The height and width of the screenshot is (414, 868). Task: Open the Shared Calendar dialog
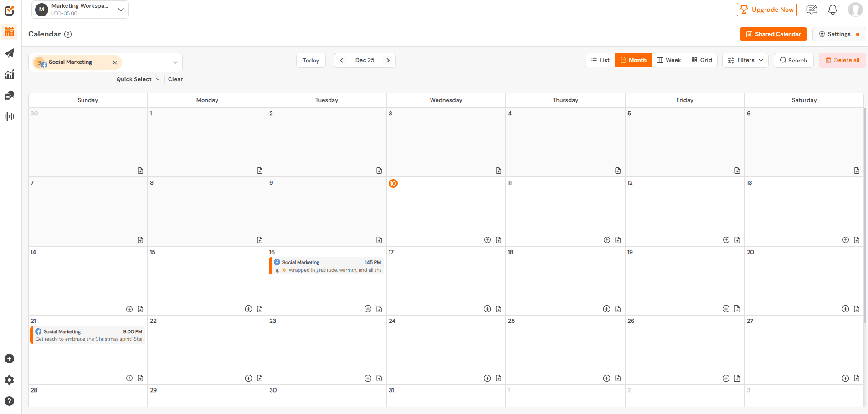point(773,34)
